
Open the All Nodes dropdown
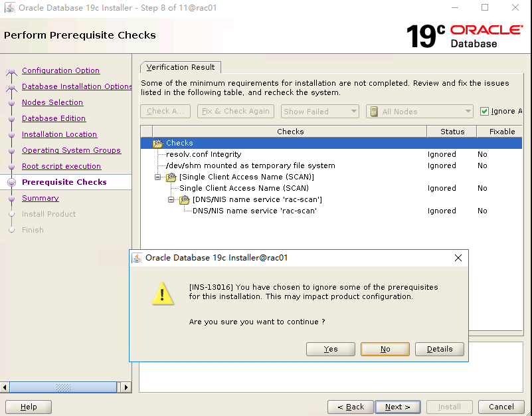[419, 112]
